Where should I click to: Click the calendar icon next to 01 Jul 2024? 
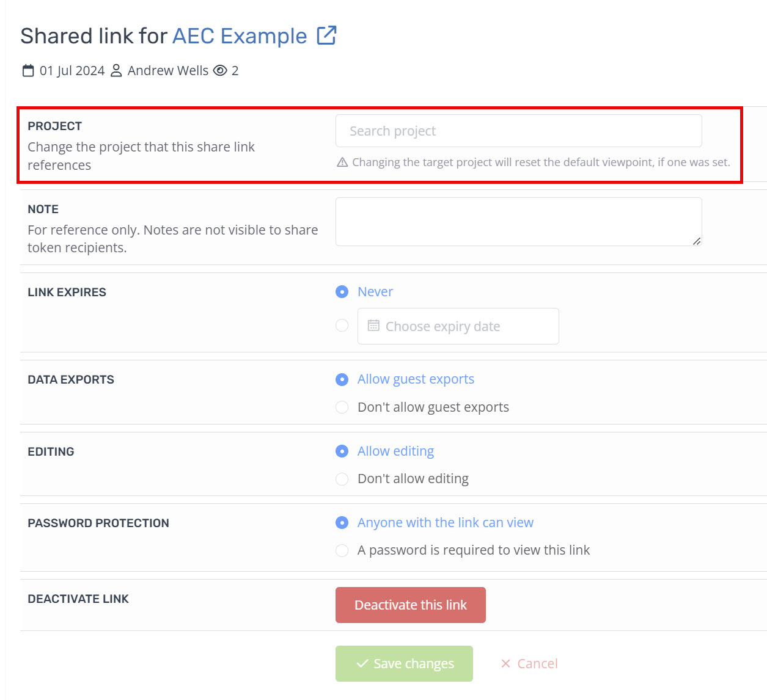[x=28, y=71]
